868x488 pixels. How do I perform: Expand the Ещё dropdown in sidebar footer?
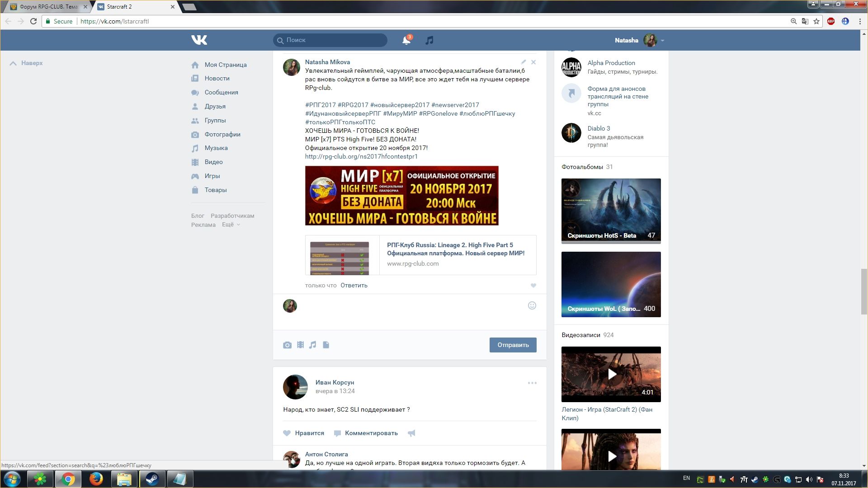231,225
